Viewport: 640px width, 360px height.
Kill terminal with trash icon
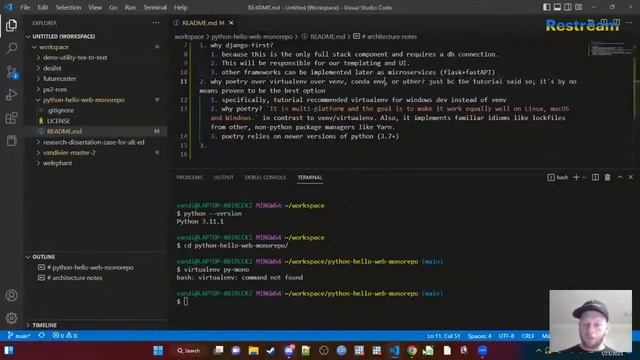(607, 177)
